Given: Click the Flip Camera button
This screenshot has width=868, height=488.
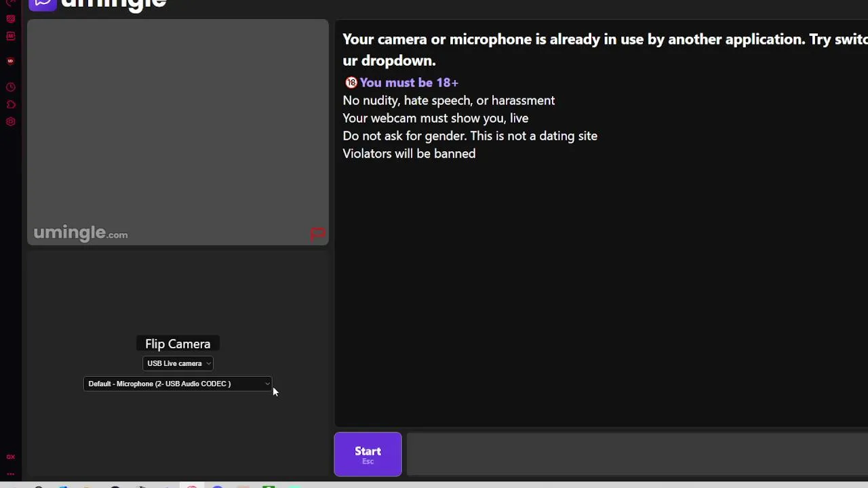Looking at the screenshot, I should coord(178,344).
